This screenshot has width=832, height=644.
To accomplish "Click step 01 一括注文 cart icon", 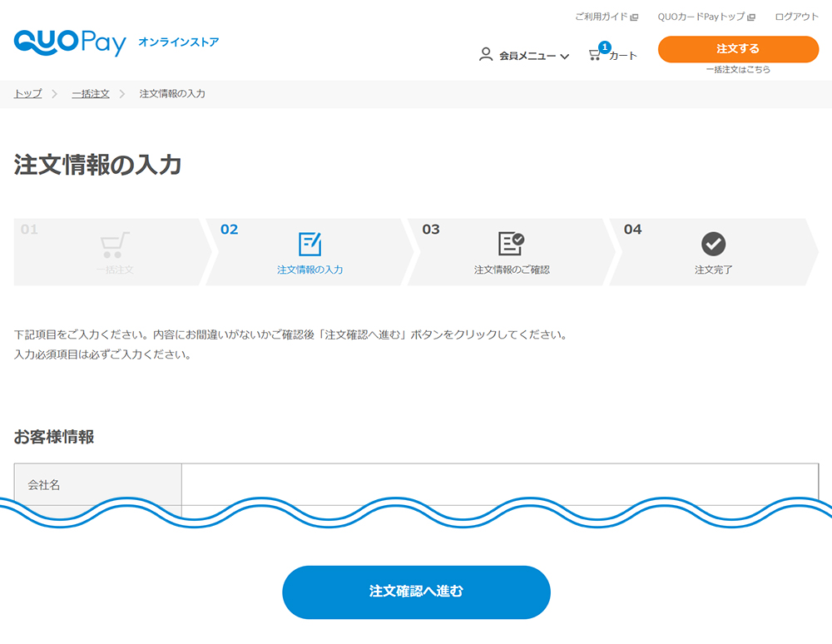I will coord(114,245).
